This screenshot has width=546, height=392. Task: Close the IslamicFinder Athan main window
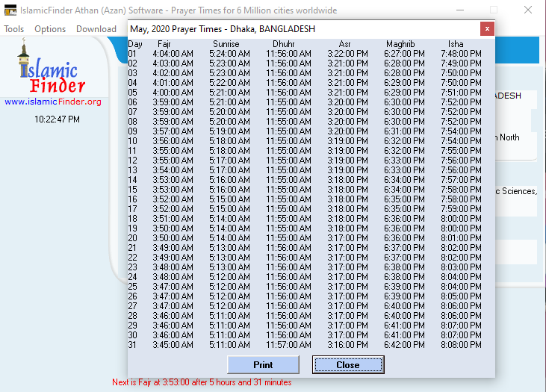coord(528,10)
